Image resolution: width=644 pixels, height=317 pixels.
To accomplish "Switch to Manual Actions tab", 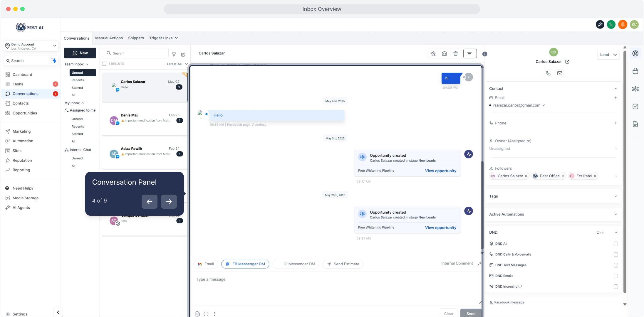I will coord(109,38).
